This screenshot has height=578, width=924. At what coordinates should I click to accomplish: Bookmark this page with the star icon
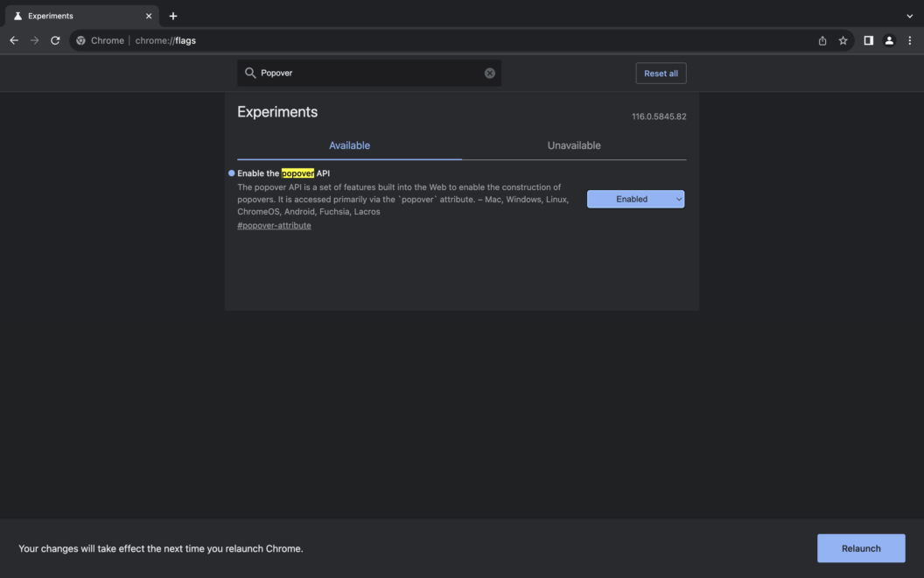click(x=843, y=40)
